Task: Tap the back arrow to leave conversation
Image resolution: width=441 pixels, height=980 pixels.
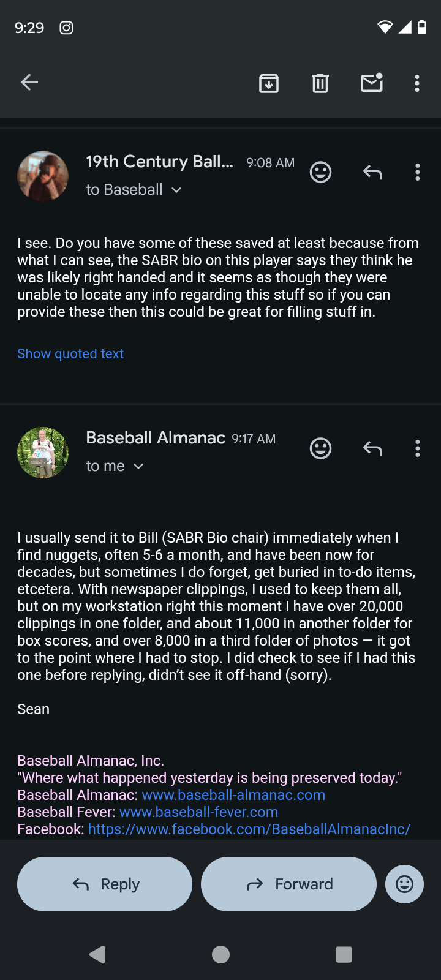Action: click(x=29, y=82)
